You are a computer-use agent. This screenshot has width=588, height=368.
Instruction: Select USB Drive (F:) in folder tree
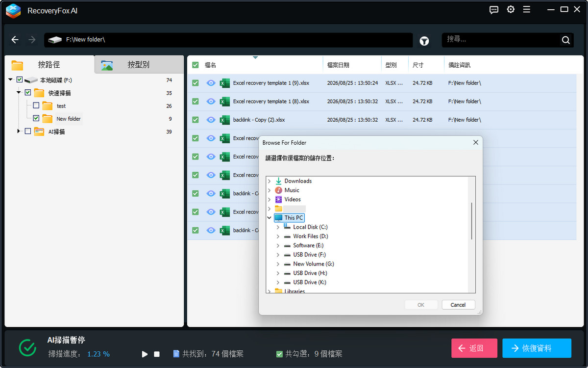tap(310, 255)
